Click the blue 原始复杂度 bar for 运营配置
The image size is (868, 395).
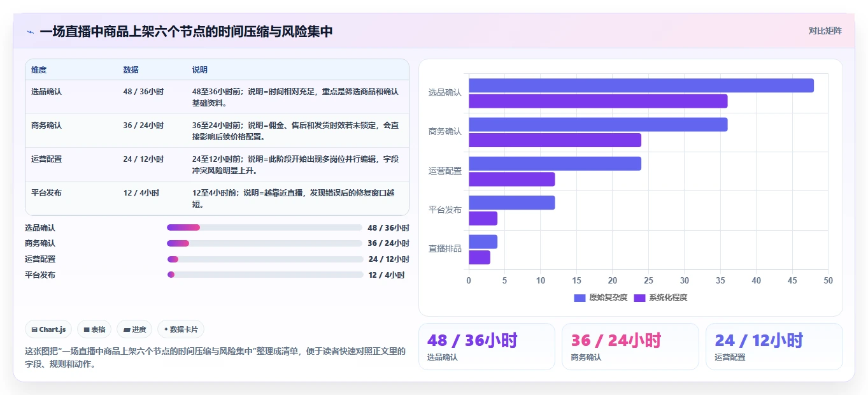pos(555,164)
